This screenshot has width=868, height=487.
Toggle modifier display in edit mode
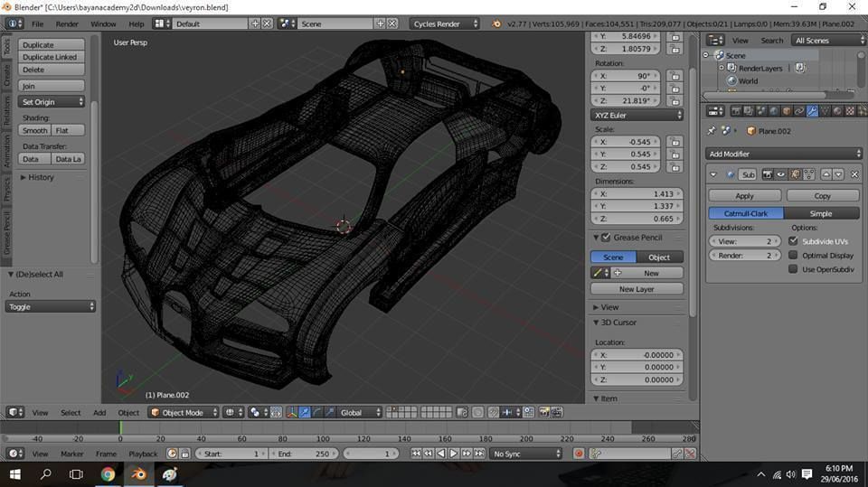[795, 174]
